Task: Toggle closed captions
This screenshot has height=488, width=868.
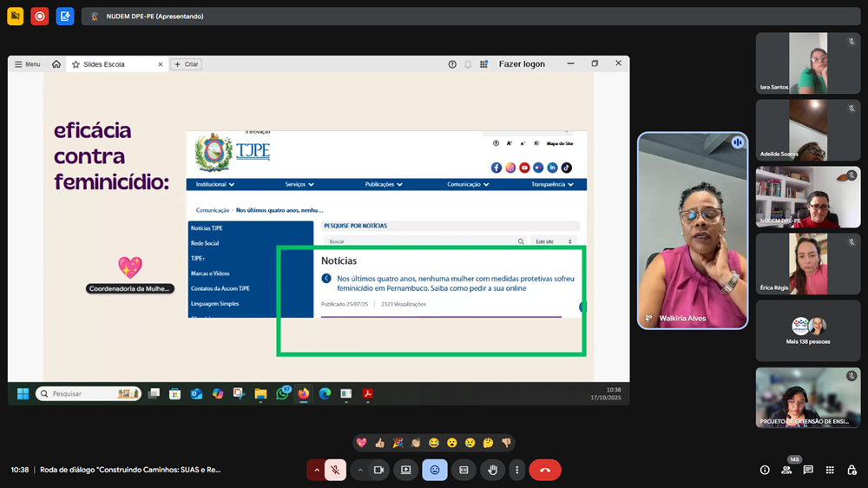Action: click(x=464, y=470)
